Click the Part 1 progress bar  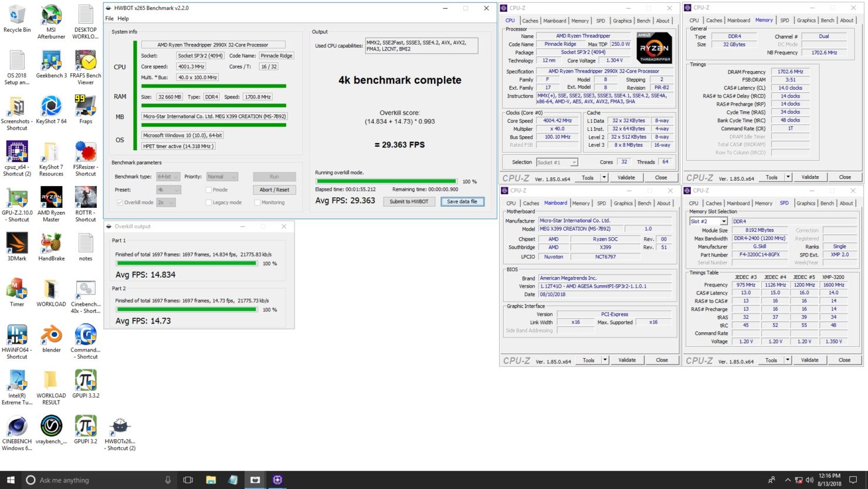pyautogui.click(x=187, y=264)
